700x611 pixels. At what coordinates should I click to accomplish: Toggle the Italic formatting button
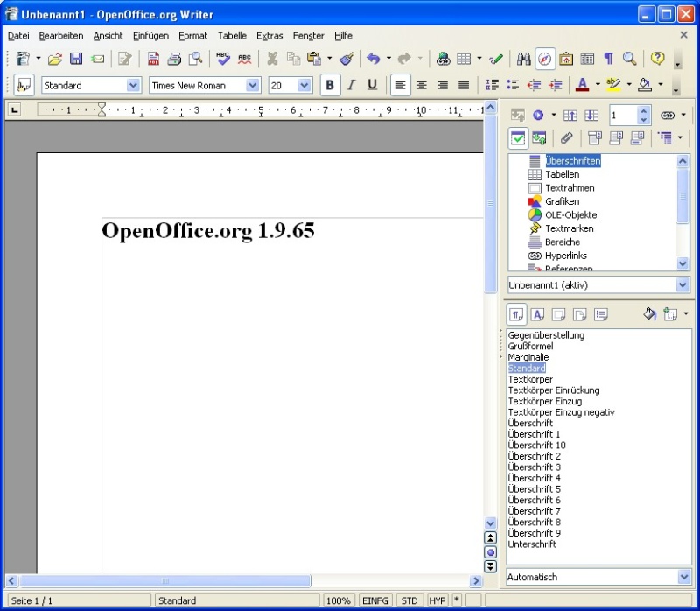click(351, 85)
